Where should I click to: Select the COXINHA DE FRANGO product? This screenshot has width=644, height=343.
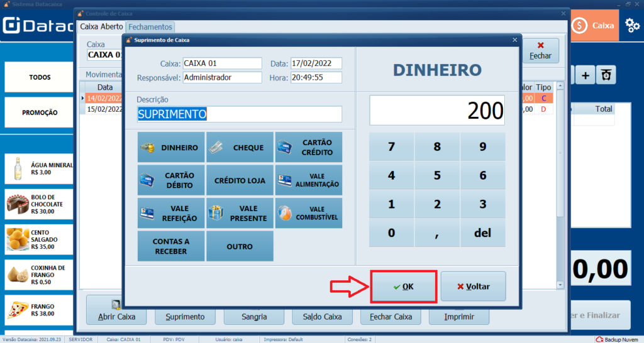coord(40,275)
